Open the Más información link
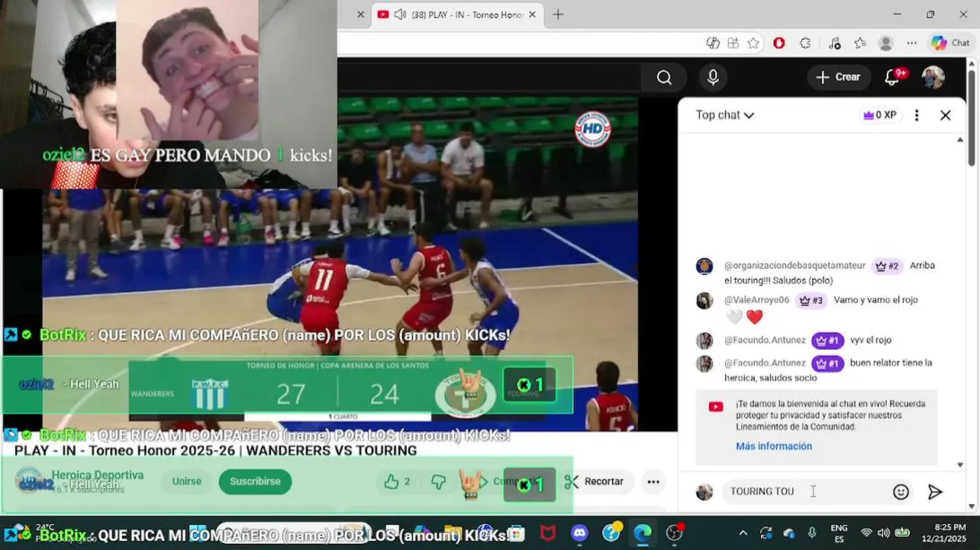 [x=774, y=446]
